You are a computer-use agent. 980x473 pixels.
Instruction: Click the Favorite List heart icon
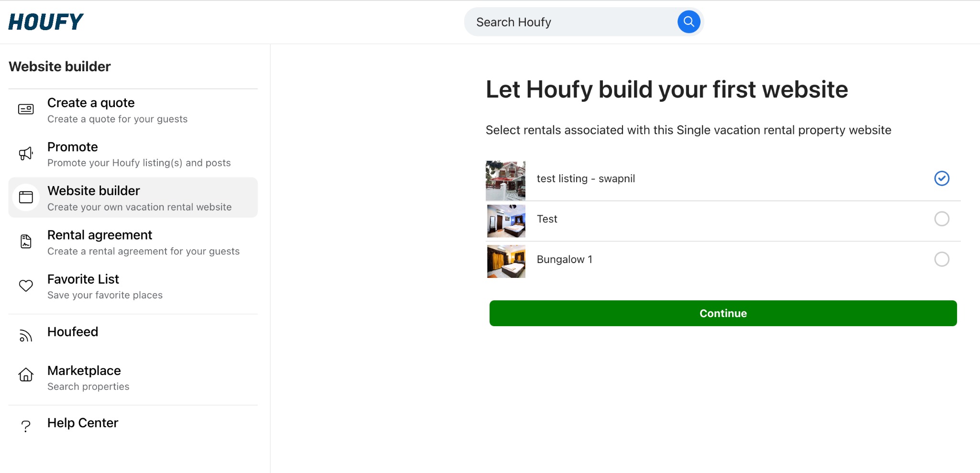point(26,286)
